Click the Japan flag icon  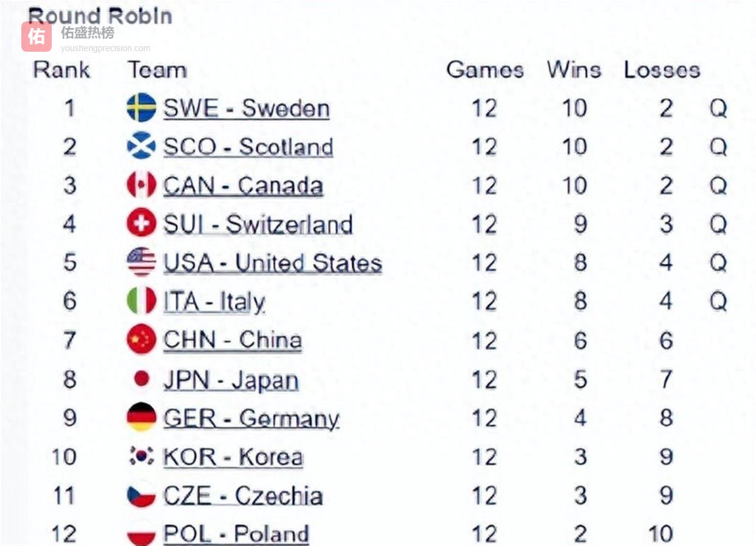[141, 379]
